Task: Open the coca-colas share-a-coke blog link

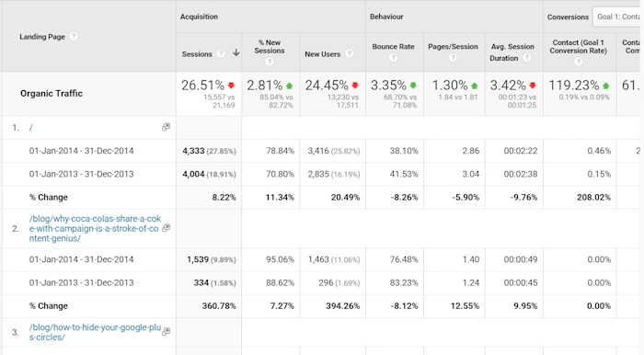Action: point(95,228)
